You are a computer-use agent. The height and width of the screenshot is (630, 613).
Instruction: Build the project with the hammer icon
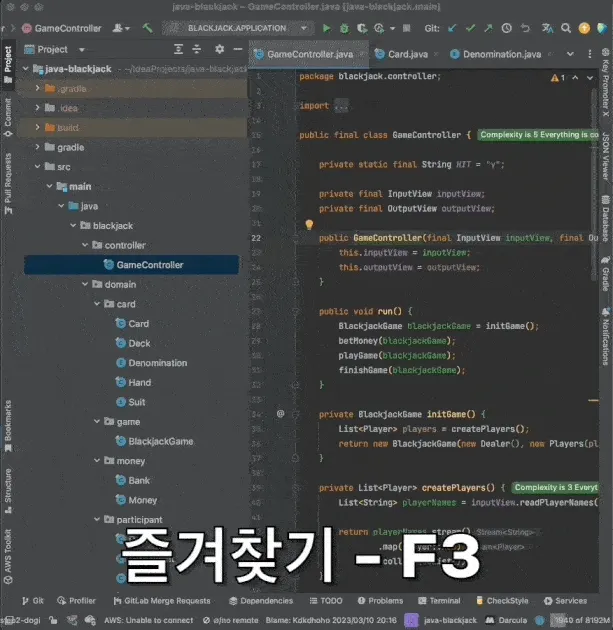tap(147, 28)
